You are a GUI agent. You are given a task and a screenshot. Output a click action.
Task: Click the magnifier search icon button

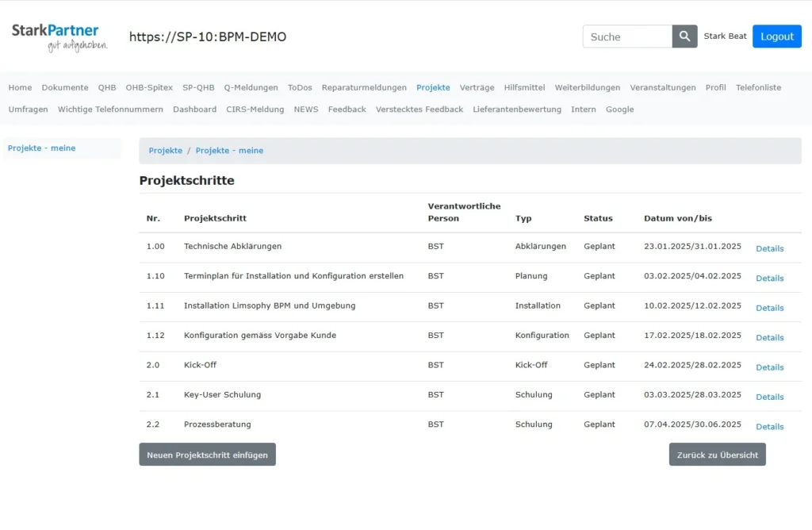click(x=684, y=36)
